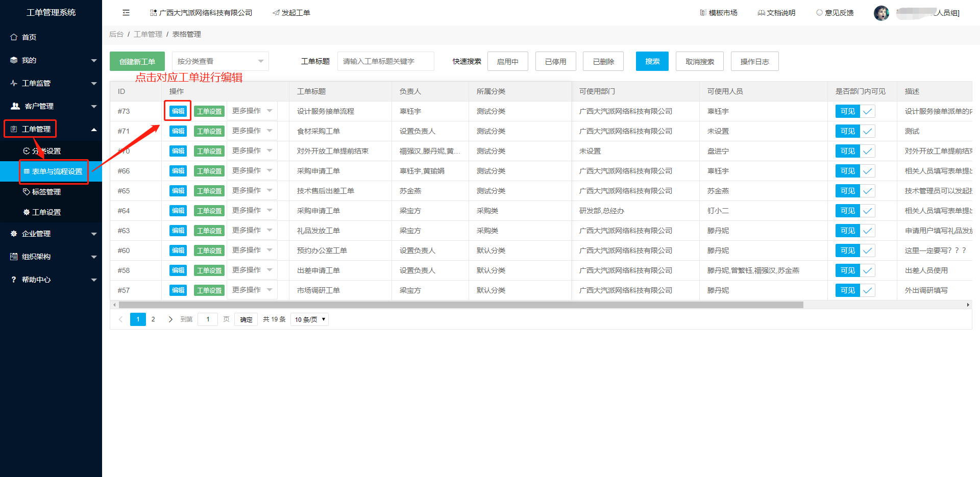Click the 我的 layers icon
The height and width of the screenshot is (477, 980).
[x=14, y=60]
